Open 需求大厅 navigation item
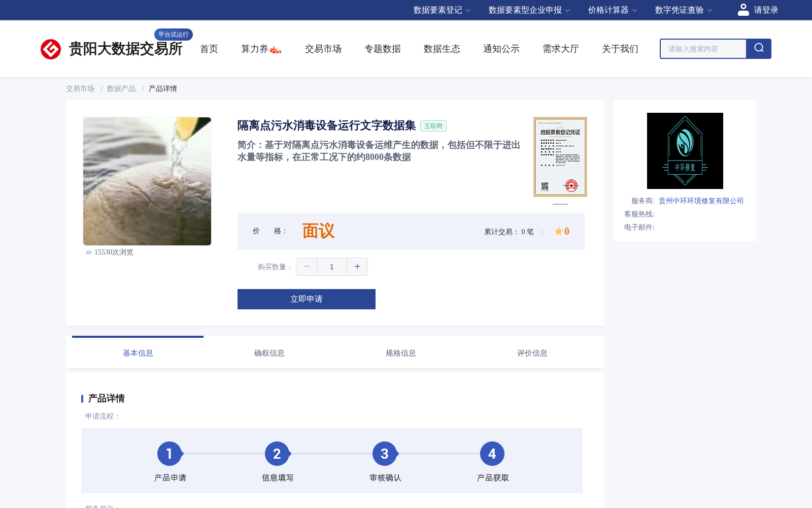The image size is (812, 508). tap(561, 49)
